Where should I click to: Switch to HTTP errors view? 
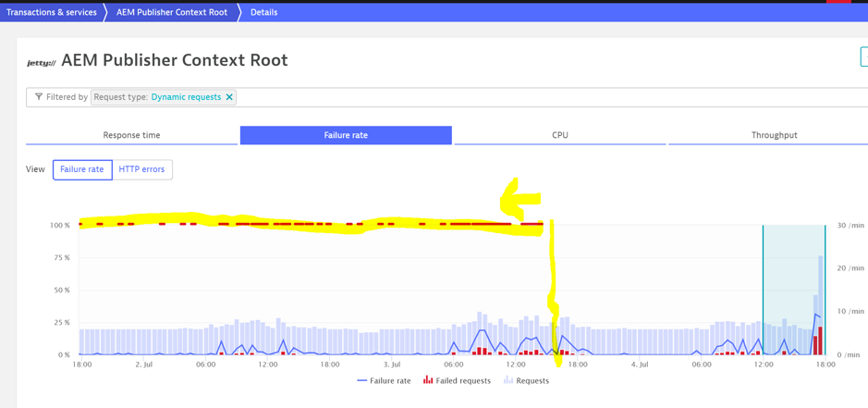coord(141,169)
